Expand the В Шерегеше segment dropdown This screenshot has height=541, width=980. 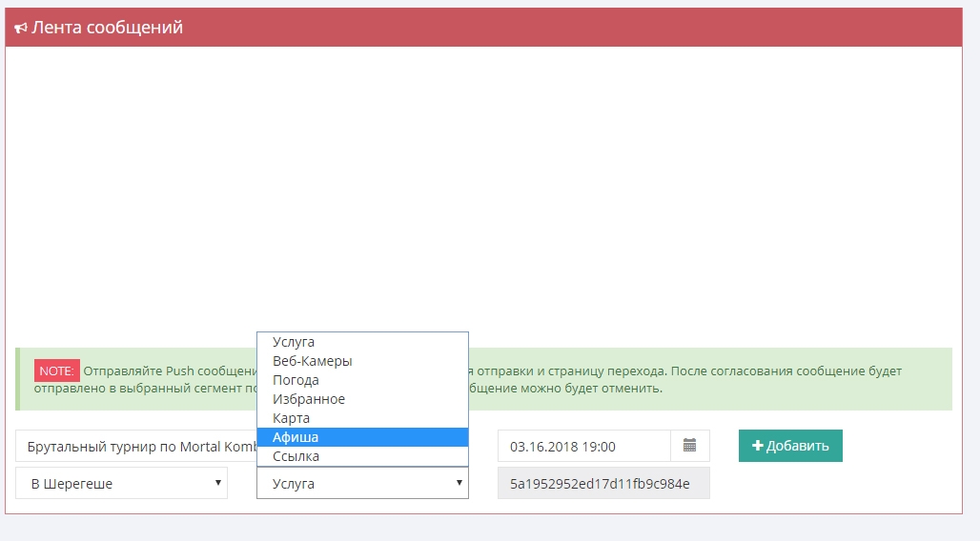click(121, 483)
